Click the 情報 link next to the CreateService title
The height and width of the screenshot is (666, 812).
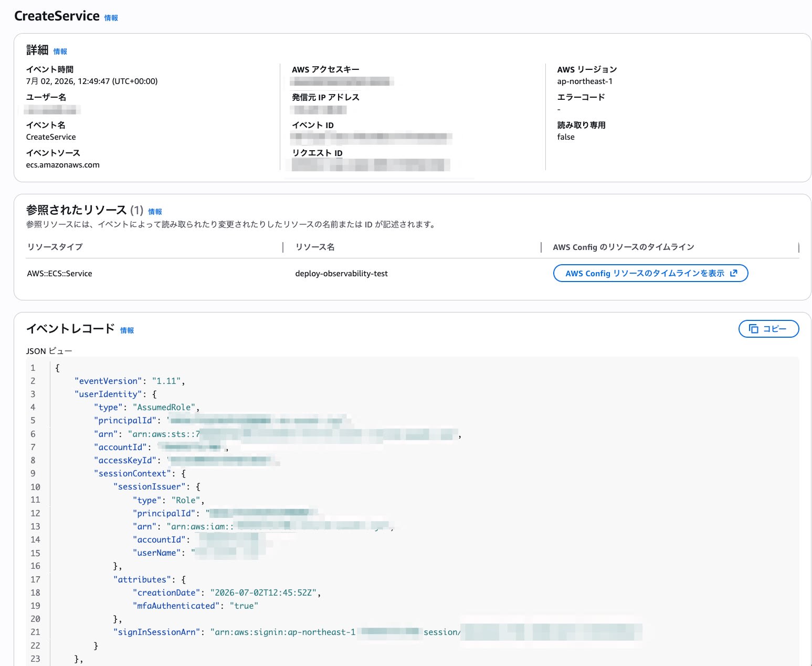pyautogui.click(x=111, y=18)
